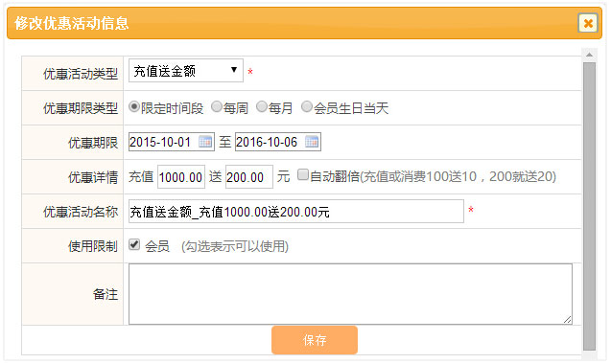This screenshot has height=364, width=611.
Task: Close the 修改优惠活动信息 dialog
Action: click(588, 23)
